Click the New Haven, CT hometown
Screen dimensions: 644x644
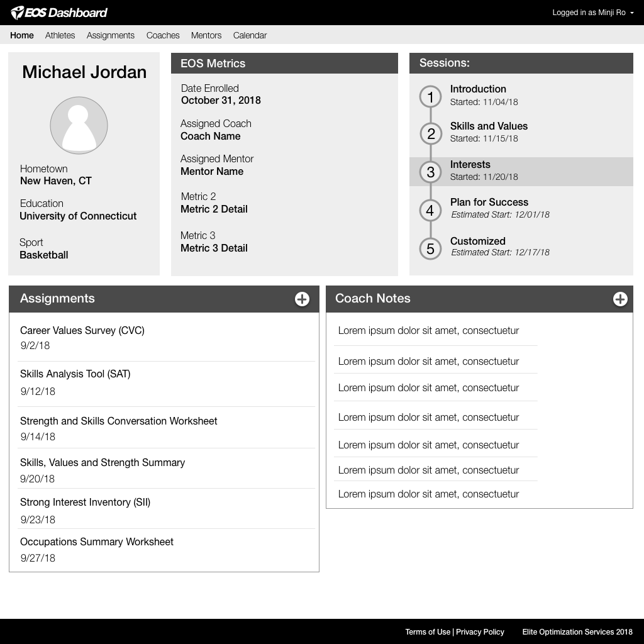point(56,180)
